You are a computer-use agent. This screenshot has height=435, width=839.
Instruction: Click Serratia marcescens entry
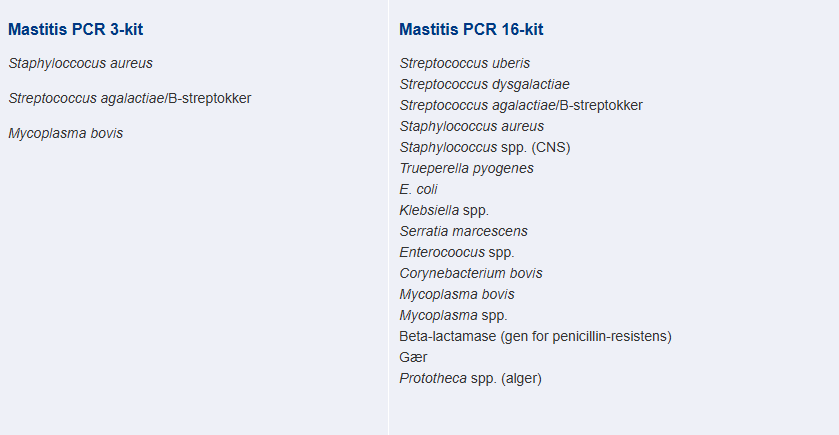coord(463,231)
